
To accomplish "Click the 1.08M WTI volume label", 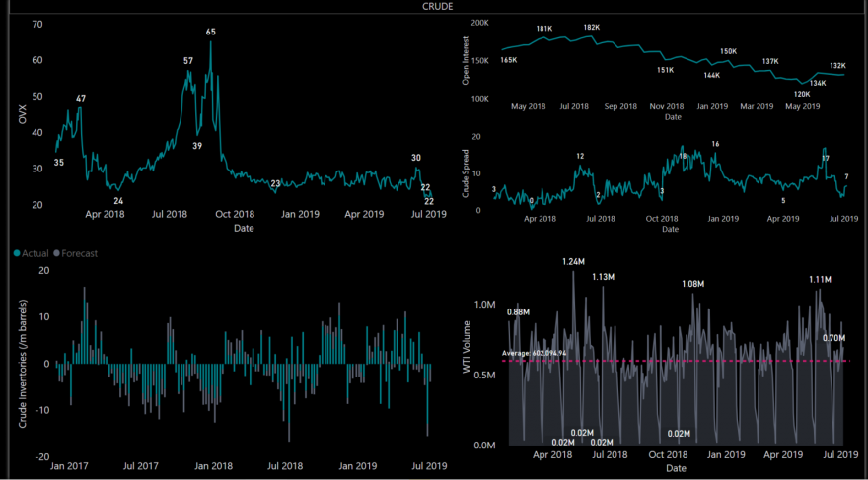I will pyautogui.click(x=692, y=284).
